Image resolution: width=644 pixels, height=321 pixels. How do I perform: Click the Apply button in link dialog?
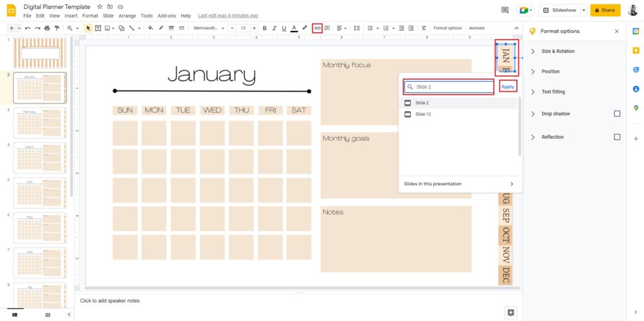(508, 87)
